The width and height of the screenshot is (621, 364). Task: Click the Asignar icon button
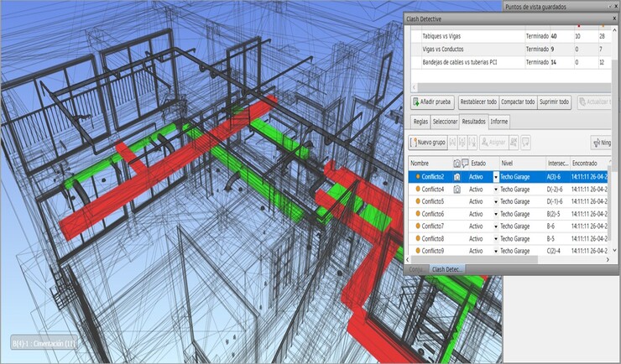(493, 143)
